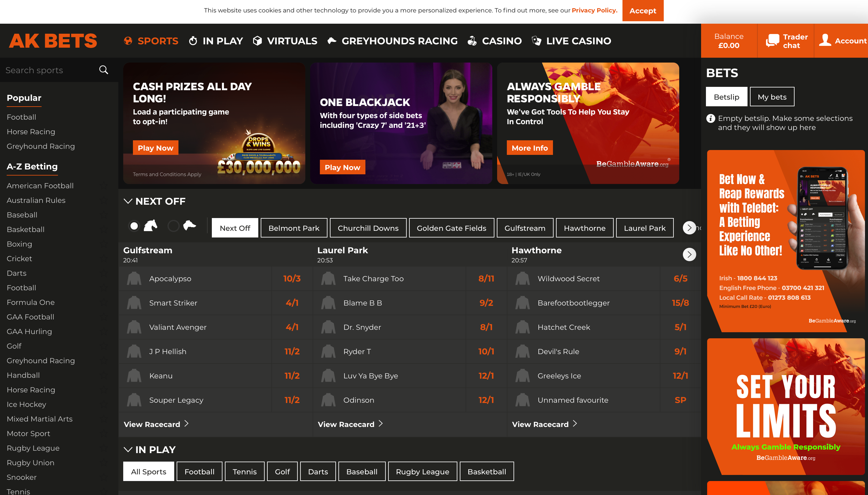This screenshot has width=868, height=495.
Task: Select the Betslip tab
Action: click(x=726, y=97)
